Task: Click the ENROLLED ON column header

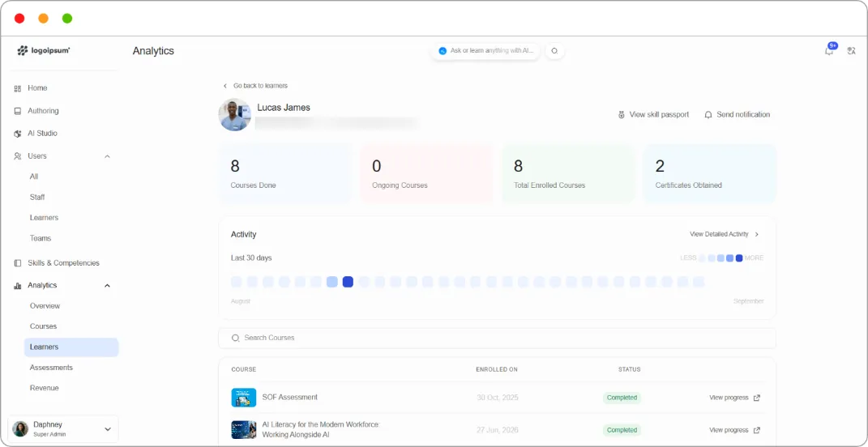Action: coord(497,369)
